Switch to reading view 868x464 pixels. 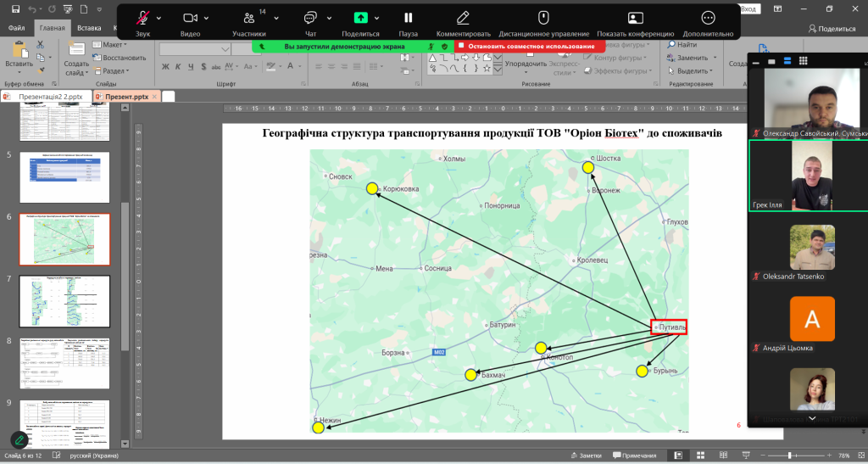point(723,456)
